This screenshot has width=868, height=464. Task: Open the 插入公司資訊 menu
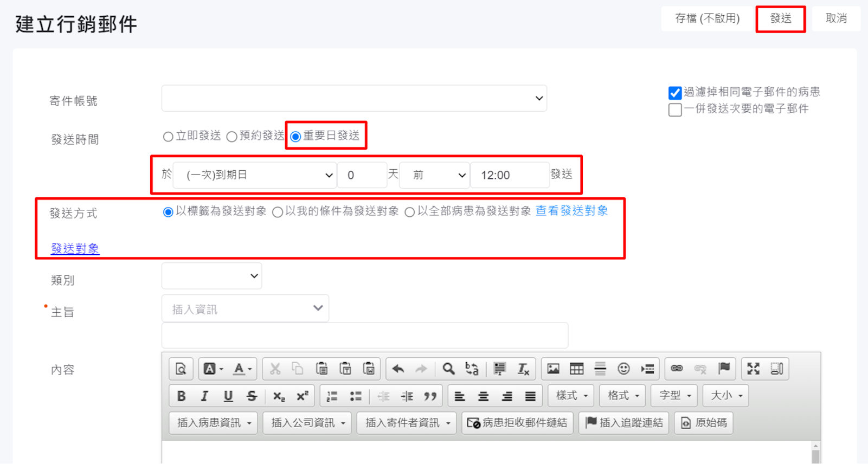tap(307, 423)
